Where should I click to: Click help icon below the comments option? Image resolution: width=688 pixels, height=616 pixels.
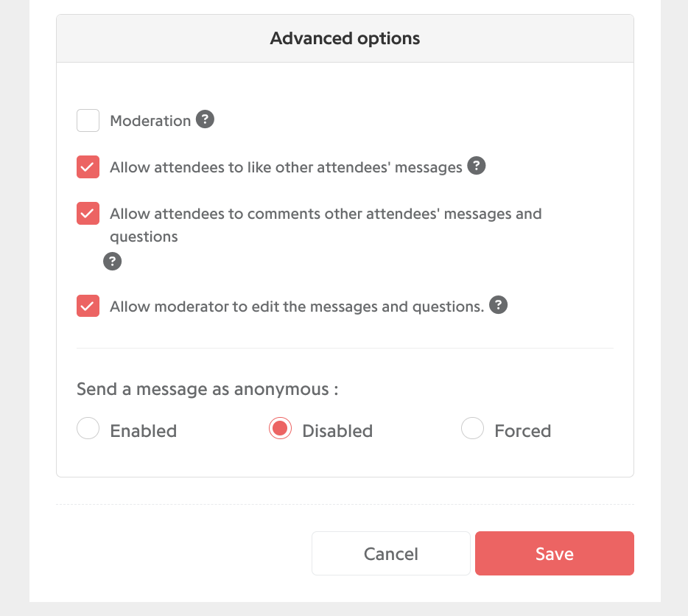[x=112, y=262]
